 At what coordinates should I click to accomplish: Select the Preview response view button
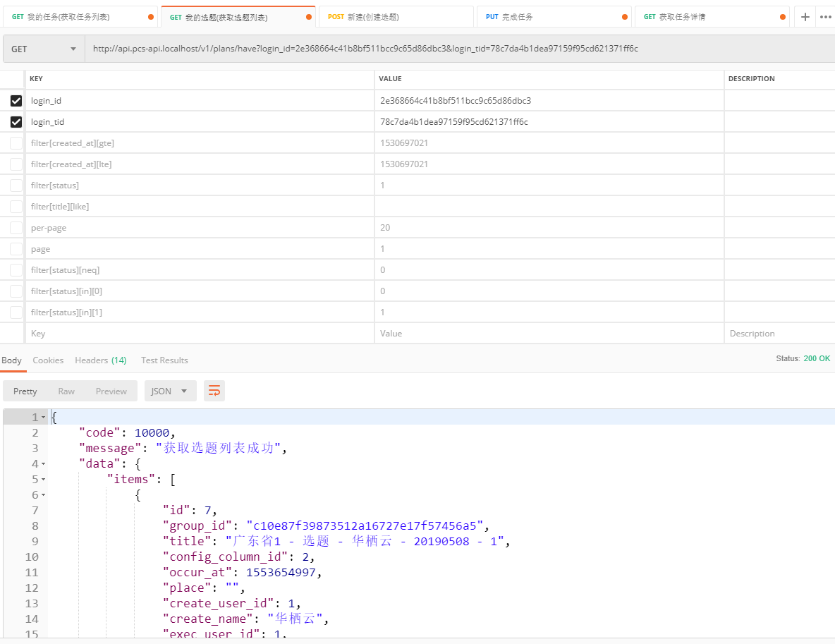[111, 391]
